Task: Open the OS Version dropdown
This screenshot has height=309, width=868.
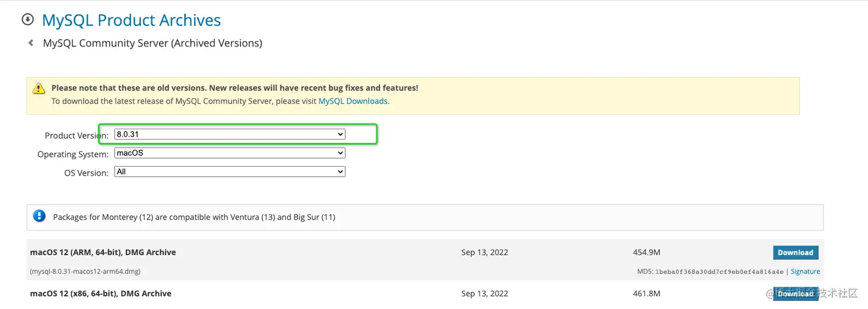Action: pos(230,172)
